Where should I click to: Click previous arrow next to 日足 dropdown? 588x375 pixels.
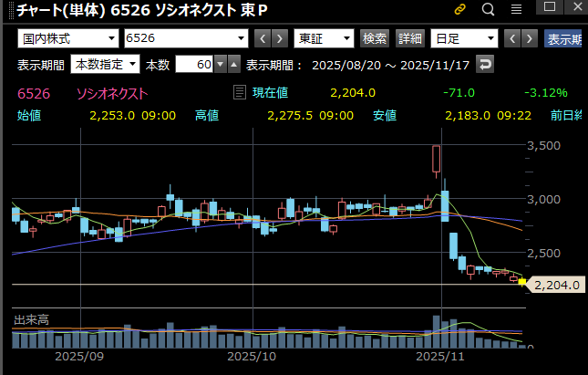click(511, 38)
